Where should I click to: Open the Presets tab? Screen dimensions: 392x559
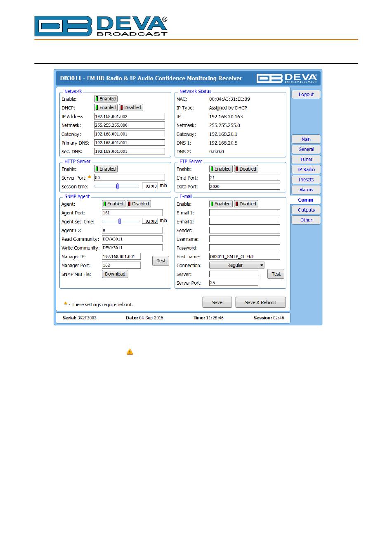coord(306,180)
